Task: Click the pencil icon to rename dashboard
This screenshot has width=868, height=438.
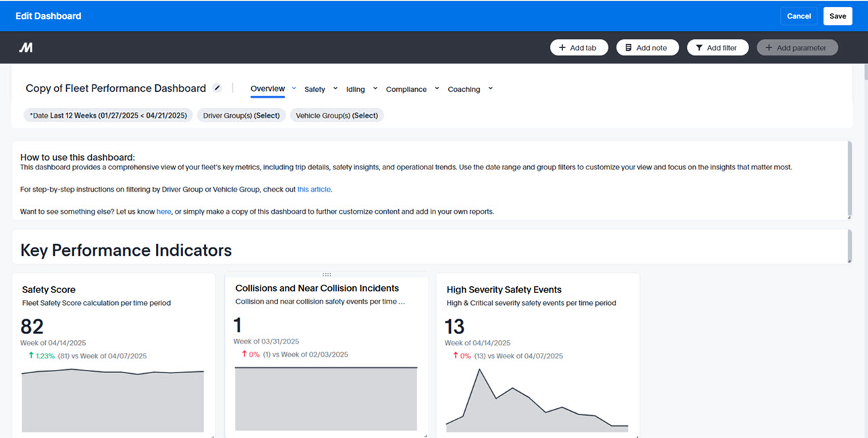Action: coord(217,88)
